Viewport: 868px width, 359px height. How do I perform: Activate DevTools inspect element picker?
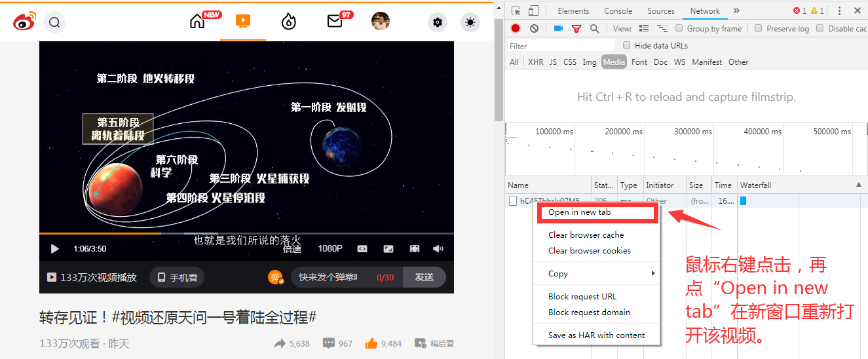coord(516,10)
